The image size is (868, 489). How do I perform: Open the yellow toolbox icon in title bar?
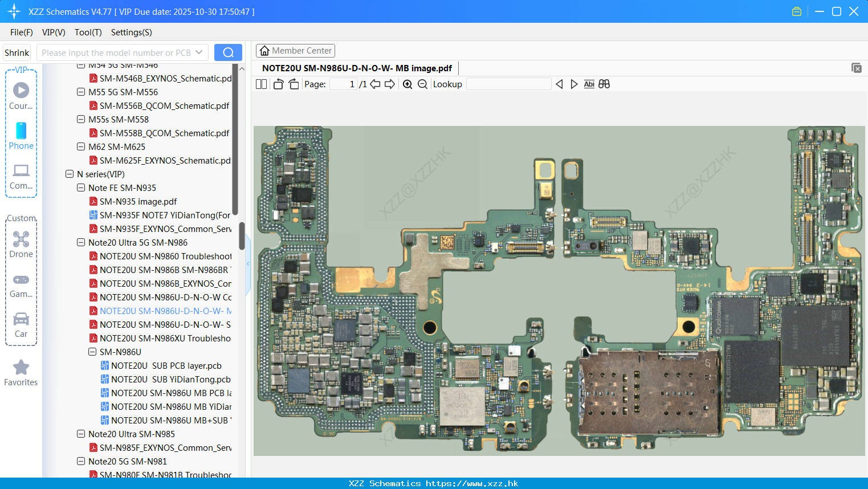tap(797, 11)
